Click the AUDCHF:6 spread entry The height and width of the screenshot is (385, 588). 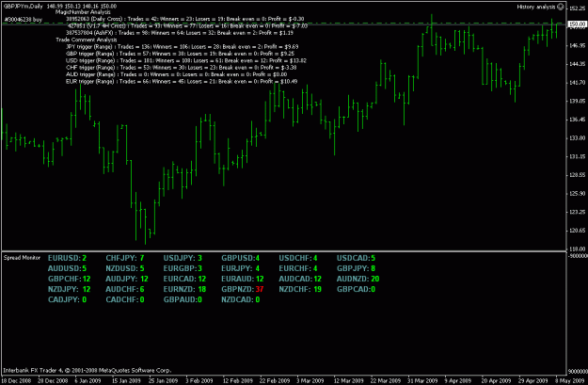pyautogui.click(x=125, y=289)
